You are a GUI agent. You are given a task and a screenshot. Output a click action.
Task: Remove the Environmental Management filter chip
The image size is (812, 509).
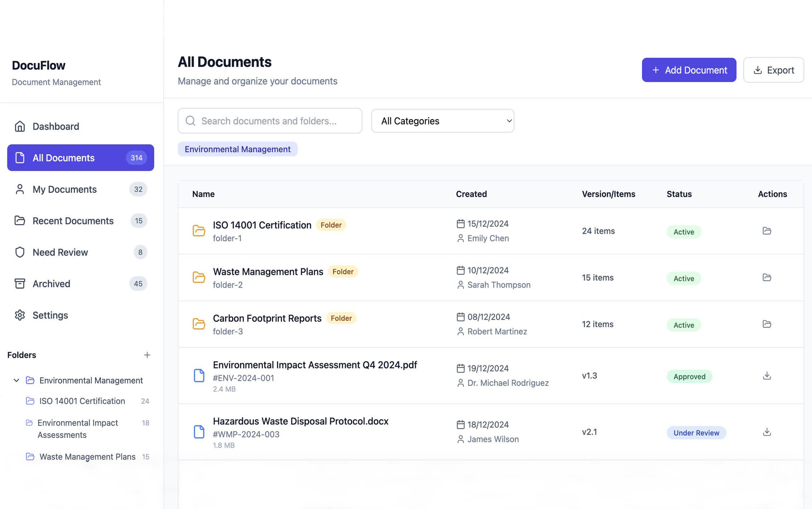[237, 149]
